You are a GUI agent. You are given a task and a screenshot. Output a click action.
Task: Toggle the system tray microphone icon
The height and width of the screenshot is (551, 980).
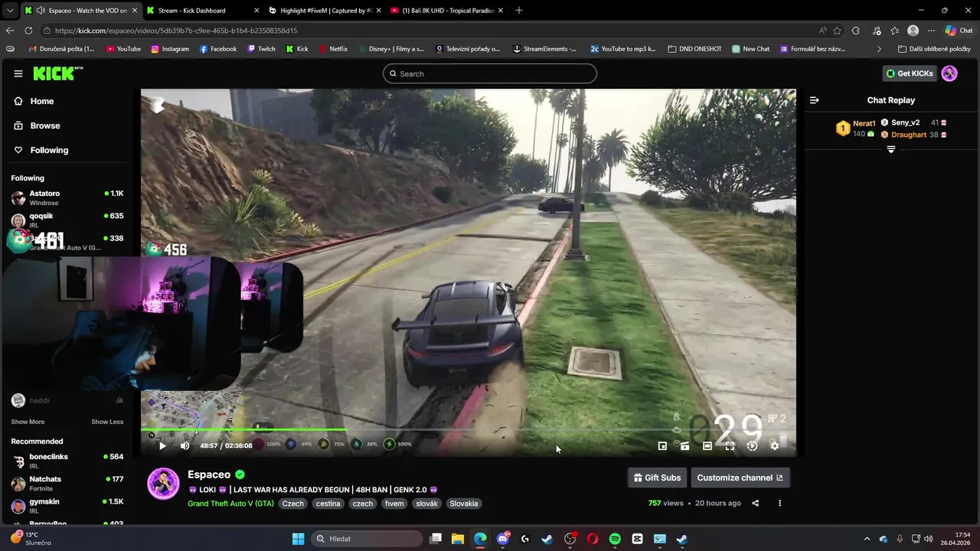900,539
